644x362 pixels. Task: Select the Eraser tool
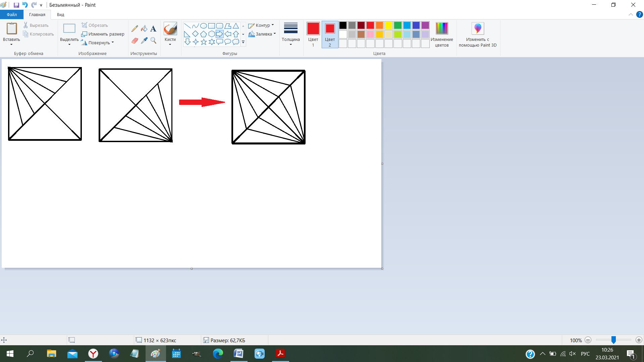(135, 41)
